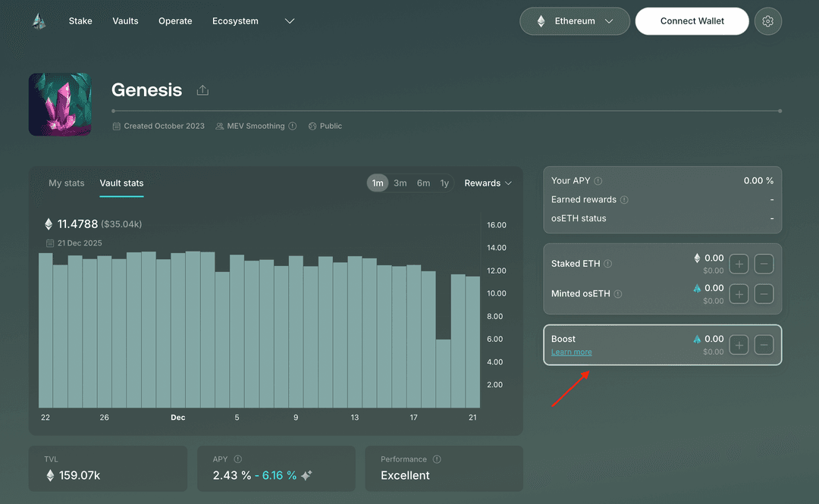Expand the Rewards chart dropdown

488,183
